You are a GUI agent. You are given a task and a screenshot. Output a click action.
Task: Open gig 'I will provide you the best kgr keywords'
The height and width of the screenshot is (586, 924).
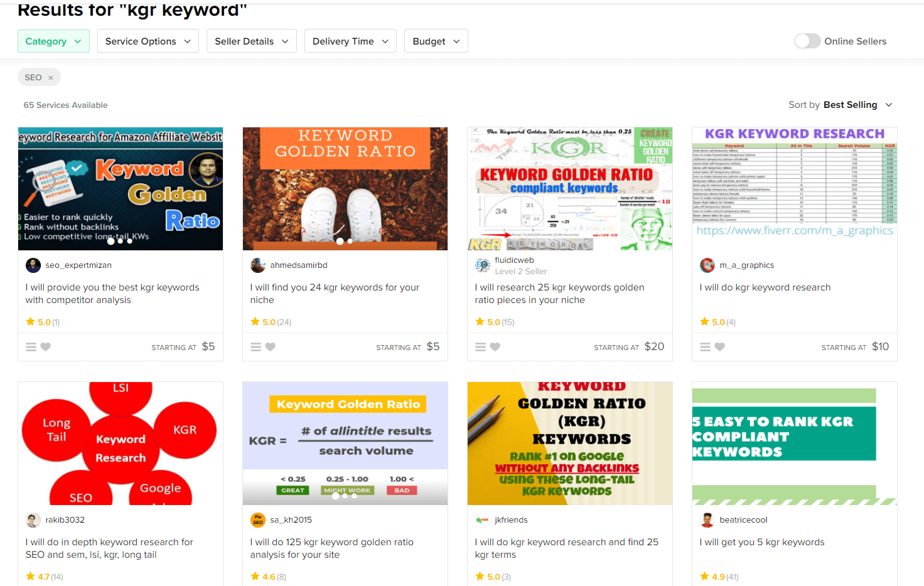(x=112, y=294)
